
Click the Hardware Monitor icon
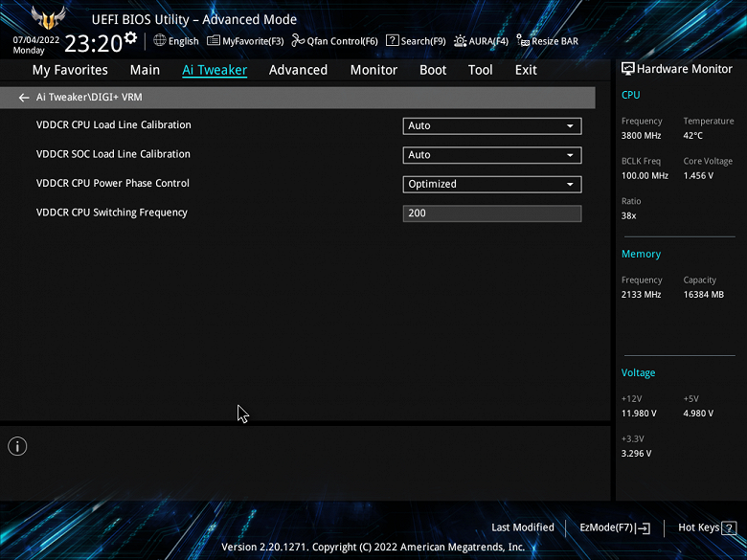coord(628,69)
